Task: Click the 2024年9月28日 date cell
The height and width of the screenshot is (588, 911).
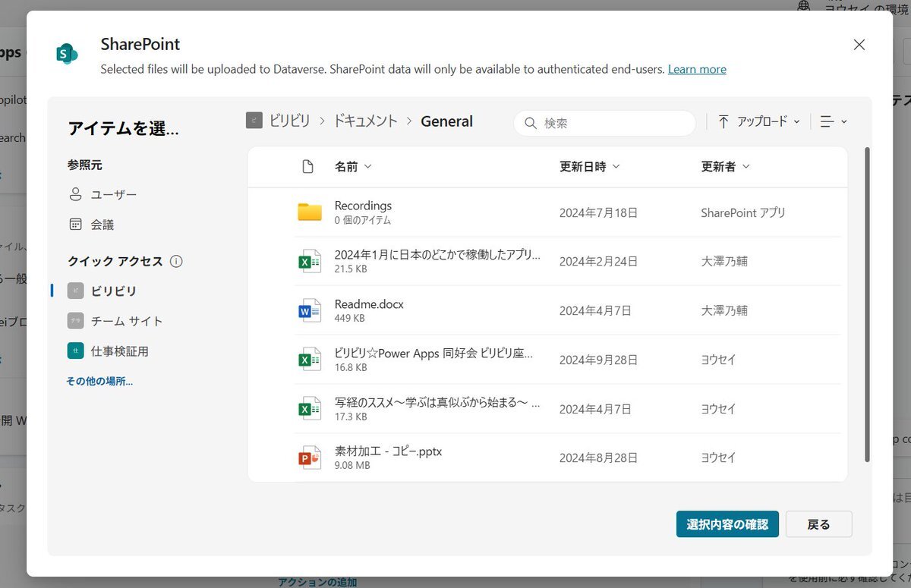Action: coord(598,360)
